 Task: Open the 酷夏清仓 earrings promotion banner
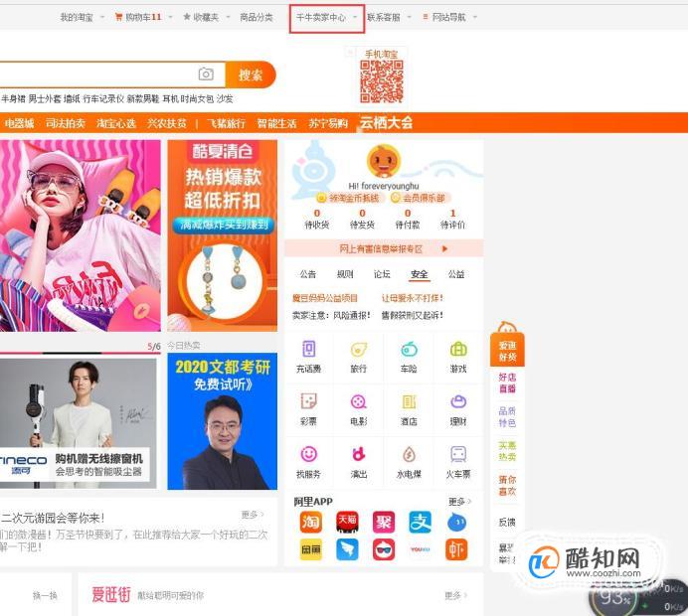point(223,235)
